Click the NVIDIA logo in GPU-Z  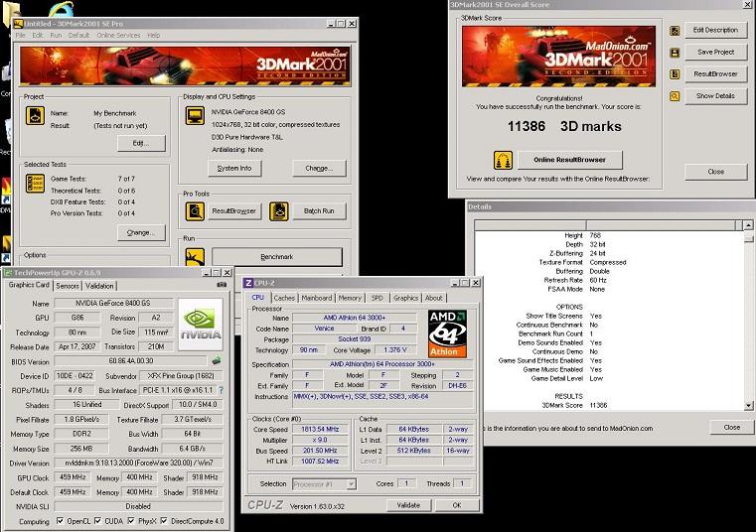[x=201, y=324]
